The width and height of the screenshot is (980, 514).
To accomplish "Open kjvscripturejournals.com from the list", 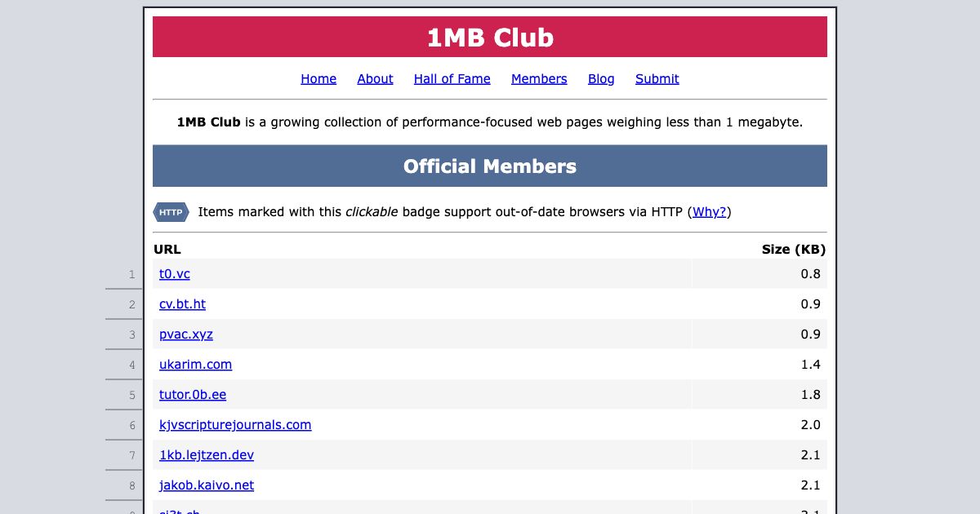I will pos(235,425).
